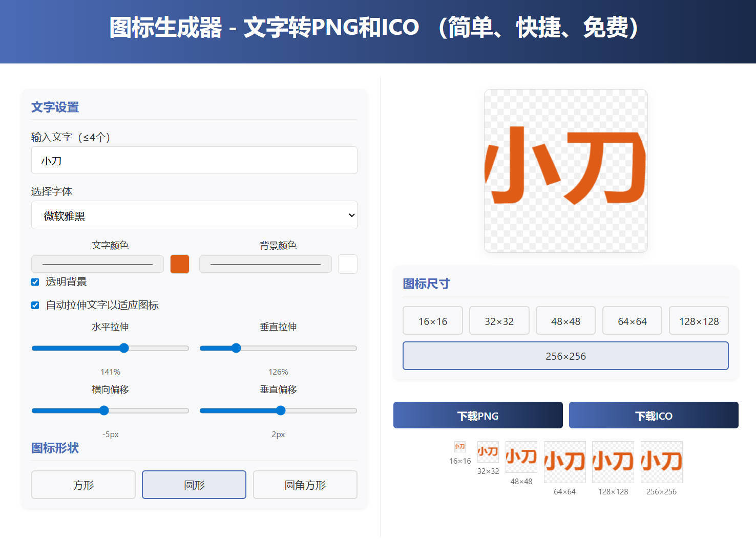Click inside the 输入文字 text field
Image resolution: width=756 pixels, height=543 pixels.
pyautogui.click(x=194, y=160)
